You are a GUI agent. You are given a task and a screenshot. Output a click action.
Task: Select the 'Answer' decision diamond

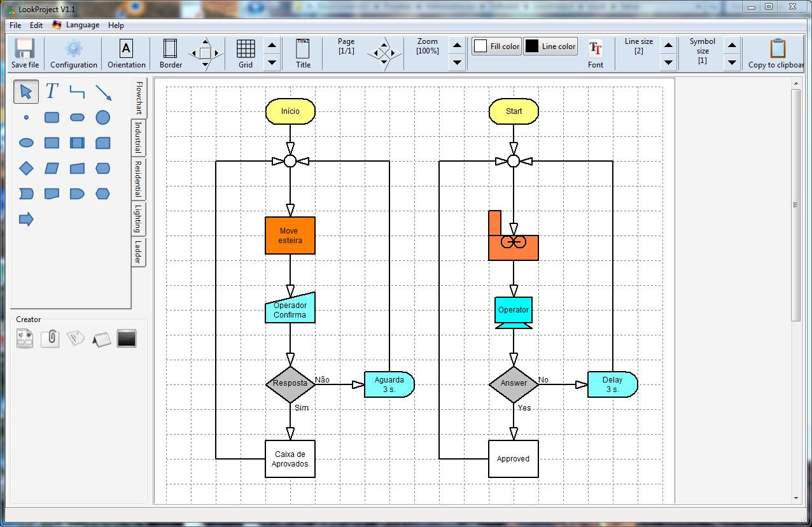click(514, 384)
